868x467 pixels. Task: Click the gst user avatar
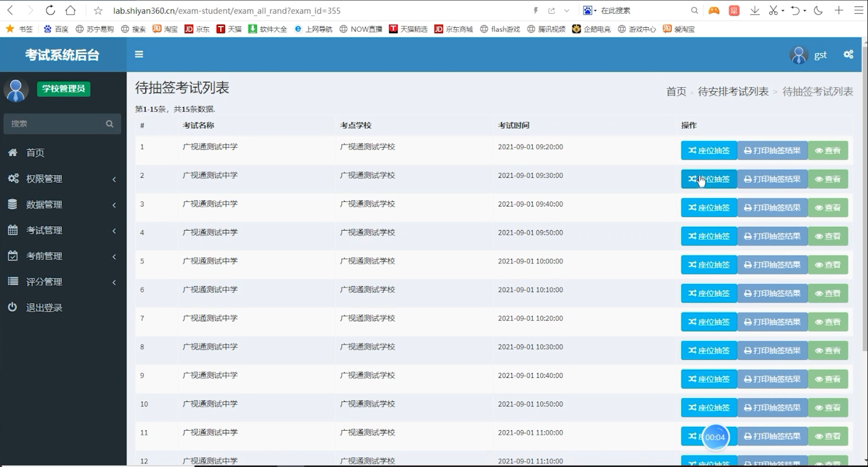click(799, 54)
